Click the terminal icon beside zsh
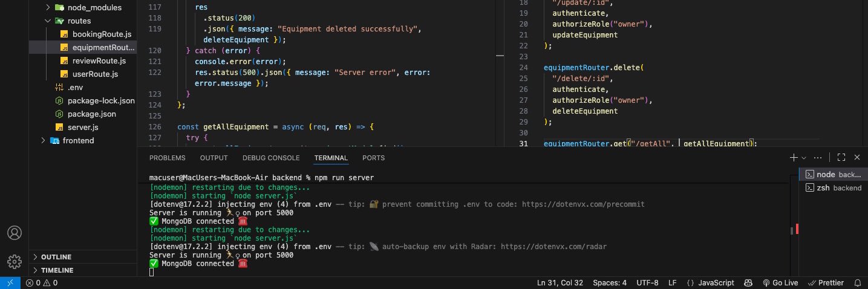 [809, 188]
